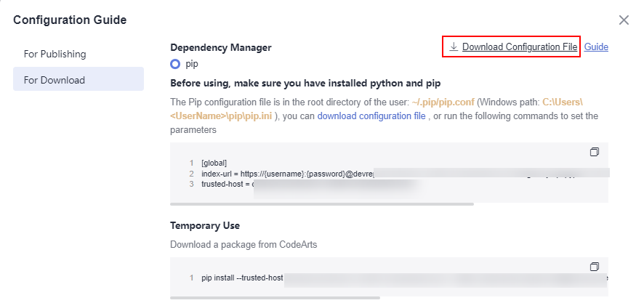
Task: Open the Download Configuration File link
Action: point(520,47)
